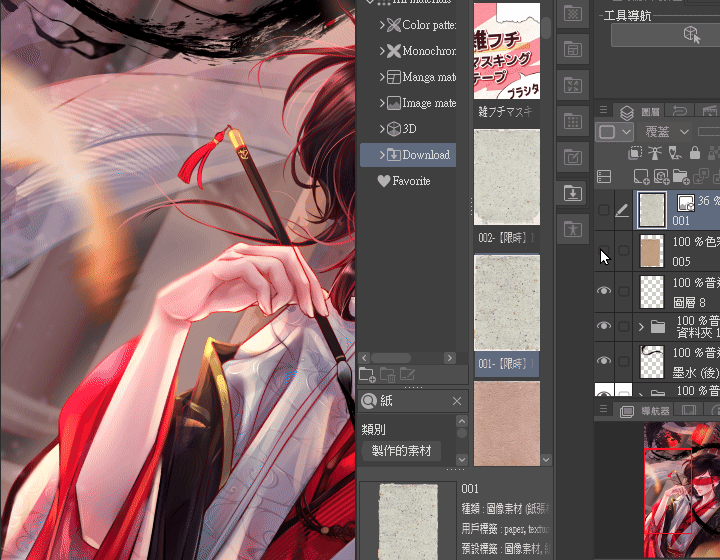Select the 001 paper texture thumbnail
Image resolution: width=720 pixels, height=560 pixels.
(507, 303)
